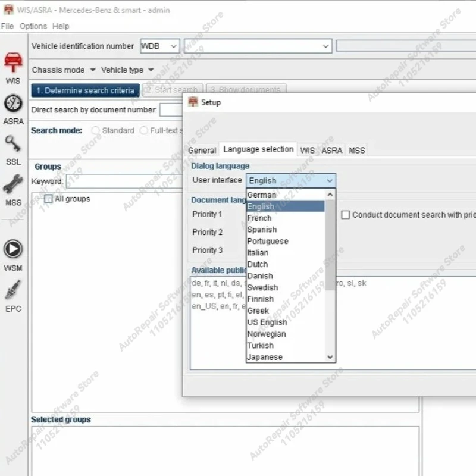Check the All groups checkbox
476x476 pixels.
pos(48,199)
